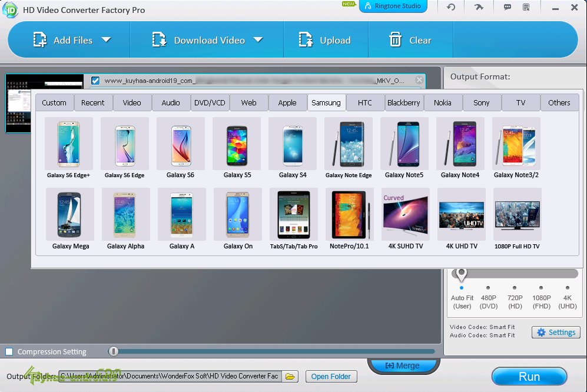Choose the TabS/Tab/Tab Pro tablet icon
The height and width of the screenshot is (392, 587).
click(293, 214)
